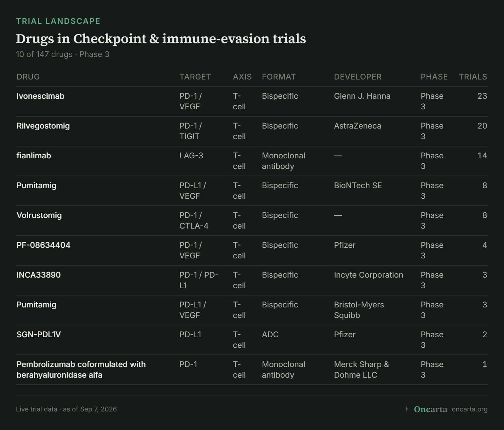Click the trial count 14

pyautogui.click(x=482, y=156)
